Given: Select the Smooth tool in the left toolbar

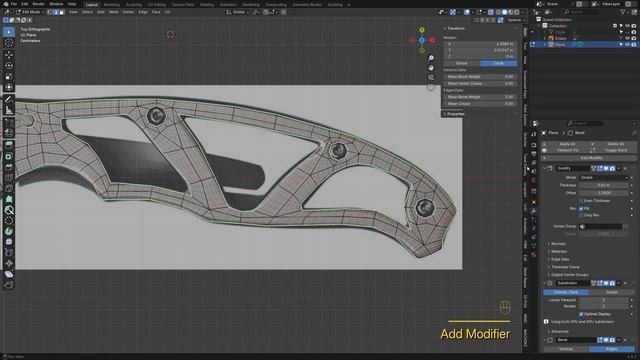Looking at the screenshot, I should click(x=9, y=242).
